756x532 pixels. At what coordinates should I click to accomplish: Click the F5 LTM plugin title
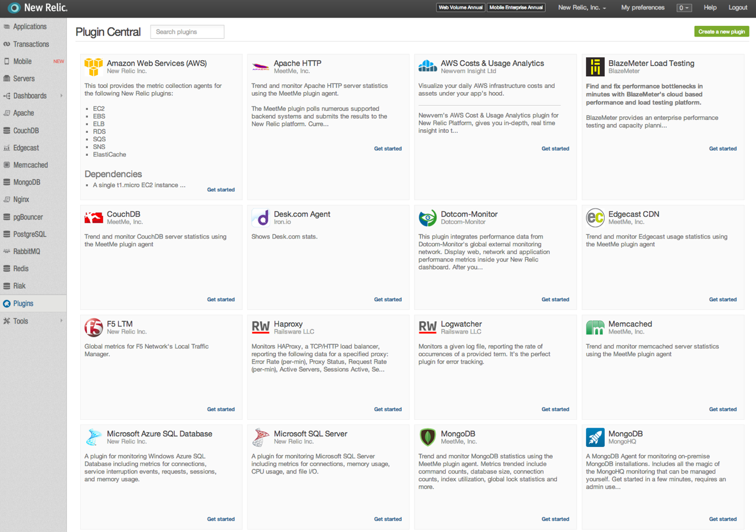point(120,324)
